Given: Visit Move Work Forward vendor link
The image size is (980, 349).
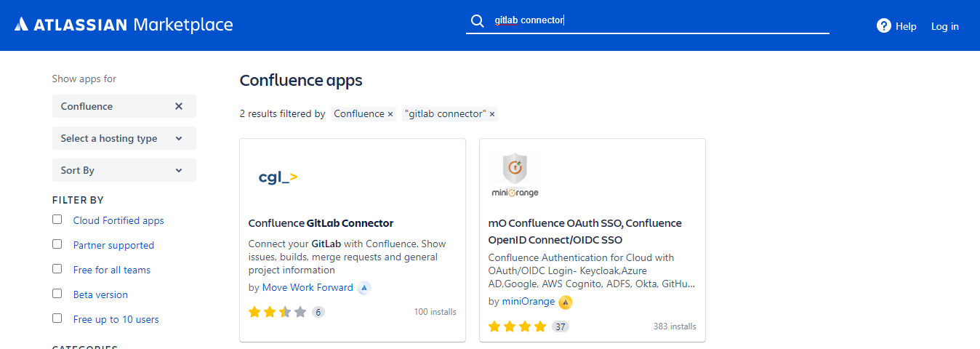Looking at the screenshot, I should [308, 287].
